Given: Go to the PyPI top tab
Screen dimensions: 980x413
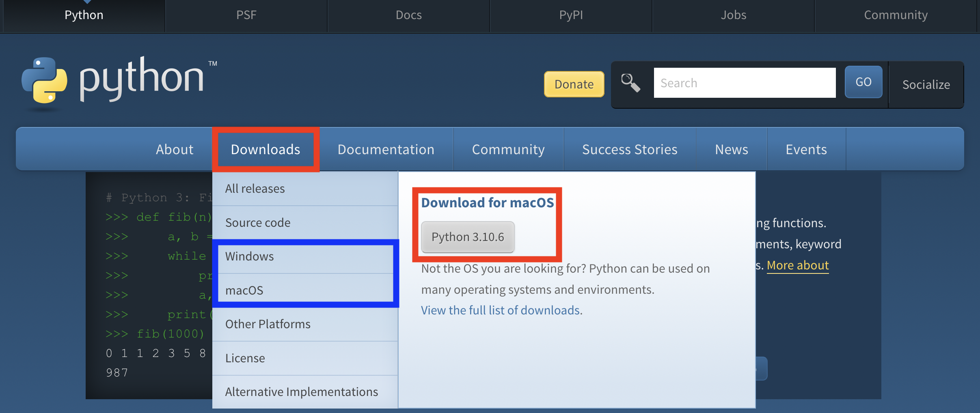Looking at the screenshot, I should click(571, 15).
